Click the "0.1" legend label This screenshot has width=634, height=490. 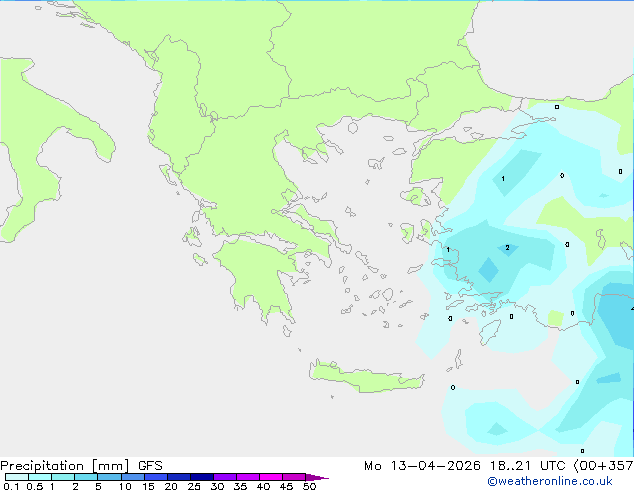pyautogui.click(x=11, y=486)
